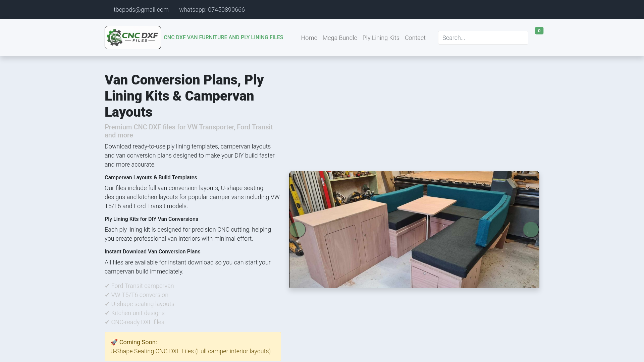Click U-Shape Seating CNC DXF Files notice

click(x=190, y=351)
